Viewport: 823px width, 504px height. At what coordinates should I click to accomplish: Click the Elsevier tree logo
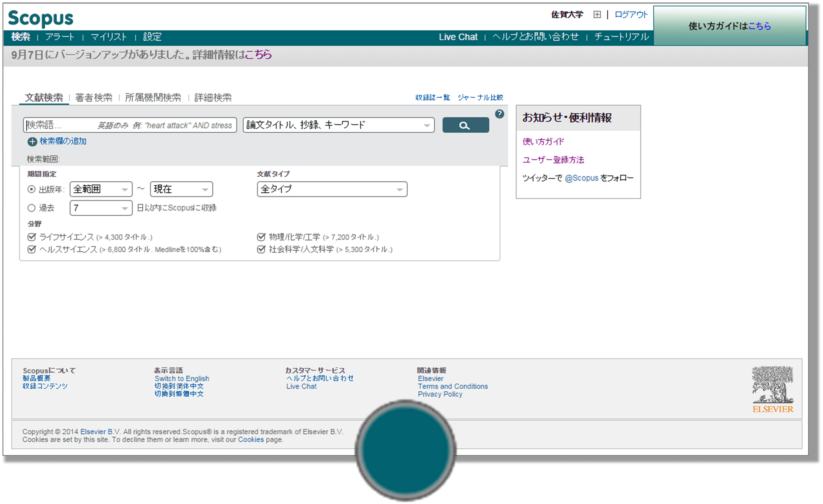point(773,390)
